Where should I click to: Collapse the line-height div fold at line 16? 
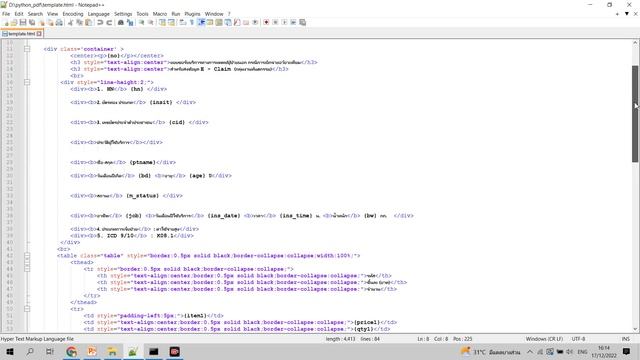click(27, 82)
